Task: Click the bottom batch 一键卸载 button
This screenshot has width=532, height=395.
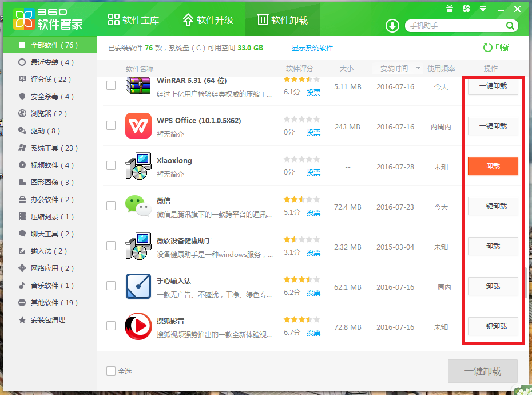Action: [x=483, y=371]
